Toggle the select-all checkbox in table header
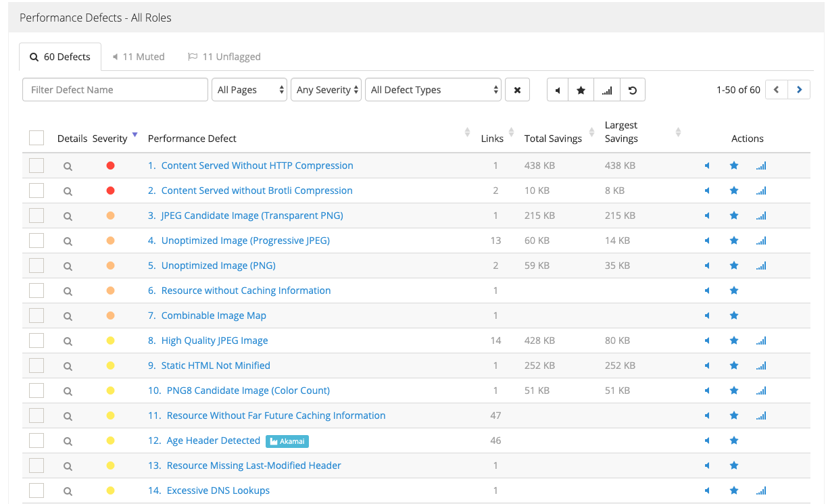826x504 pixels. coord(37,138)
